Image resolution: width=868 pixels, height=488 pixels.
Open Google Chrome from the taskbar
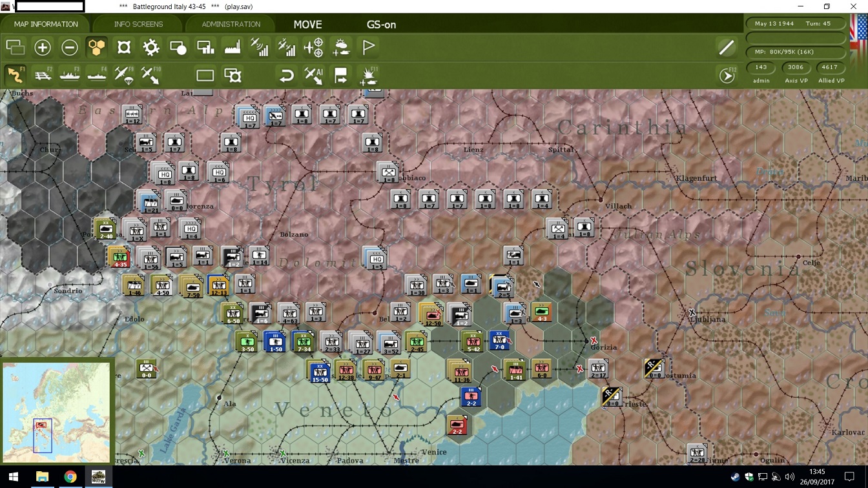click(x=70, y=477)
